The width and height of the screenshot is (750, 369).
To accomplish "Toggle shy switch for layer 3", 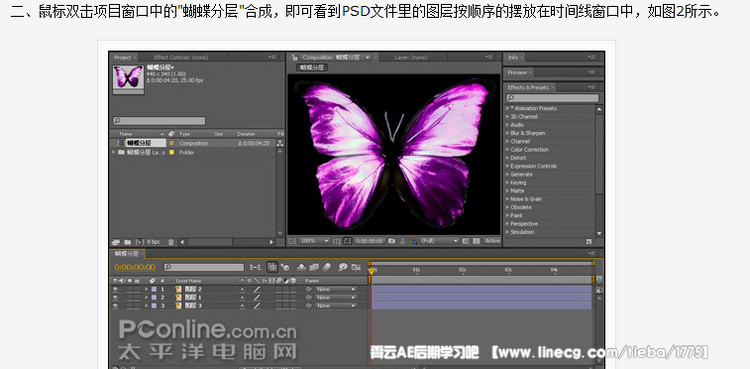I will click(x=242, y=305).
